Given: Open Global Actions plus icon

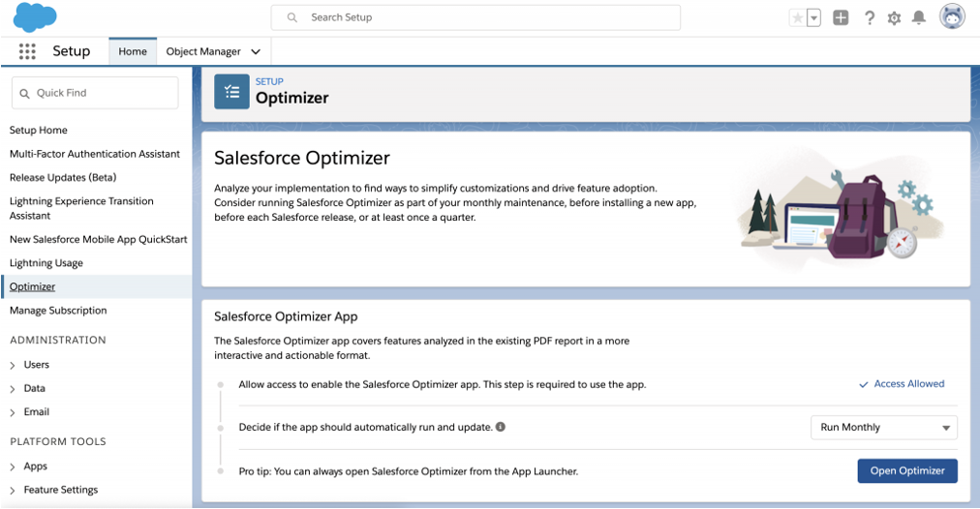Looking at the screenshot, I should pyautogui.click(x=841, y=18).
